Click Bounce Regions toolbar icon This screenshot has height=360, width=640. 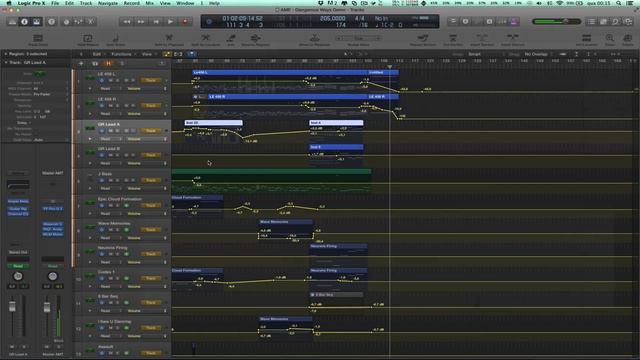click(x=256, y=40)
